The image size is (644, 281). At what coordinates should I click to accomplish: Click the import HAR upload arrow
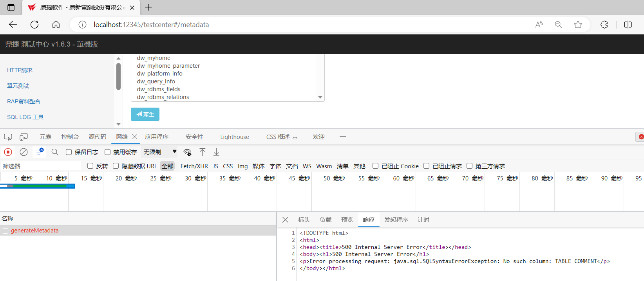pyautogui.click(x=202, y=152)
